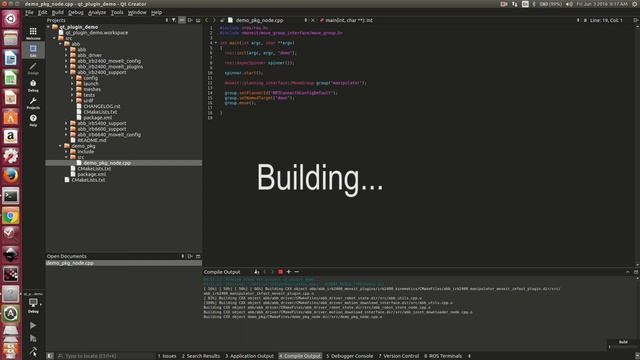Expand the launch folder
640x360 pixels.
coord(72,84)
